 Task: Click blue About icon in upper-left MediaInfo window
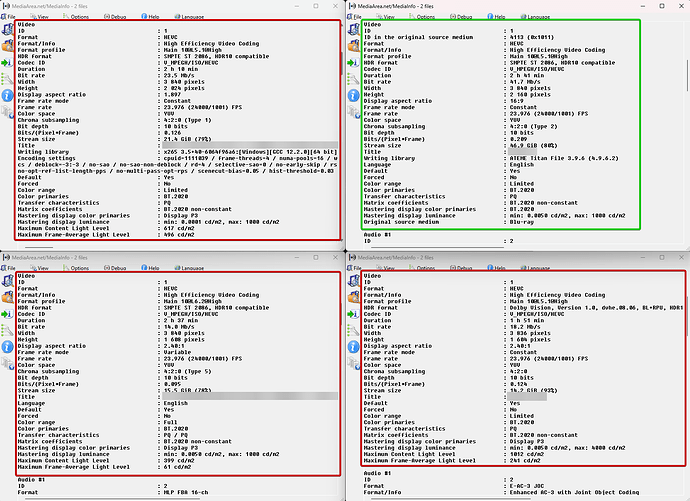pyautogui.click(x=7, y=95)
